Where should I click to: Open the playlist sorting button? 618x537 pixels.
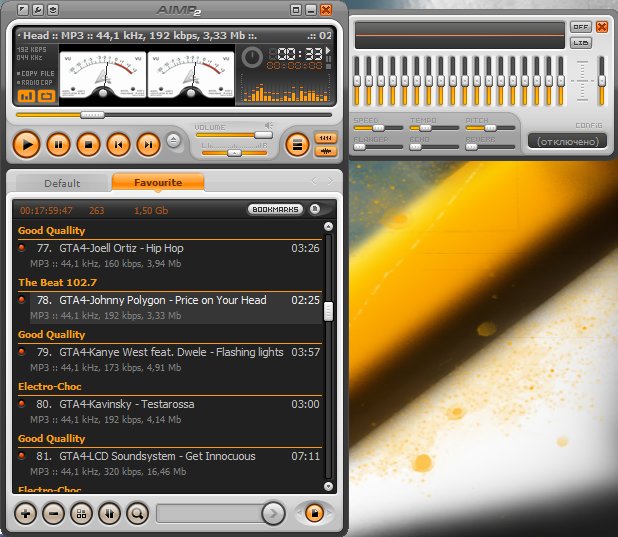[x=109, y=514]
